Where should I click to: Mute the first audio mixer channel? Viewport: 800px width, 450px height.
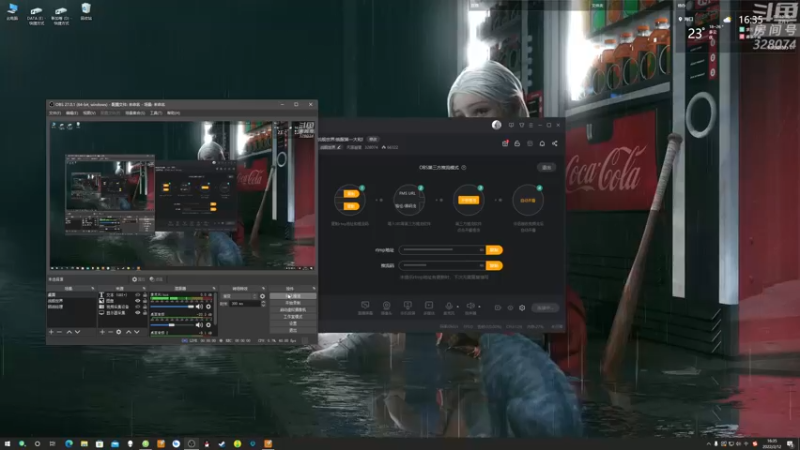pos(199,307)
